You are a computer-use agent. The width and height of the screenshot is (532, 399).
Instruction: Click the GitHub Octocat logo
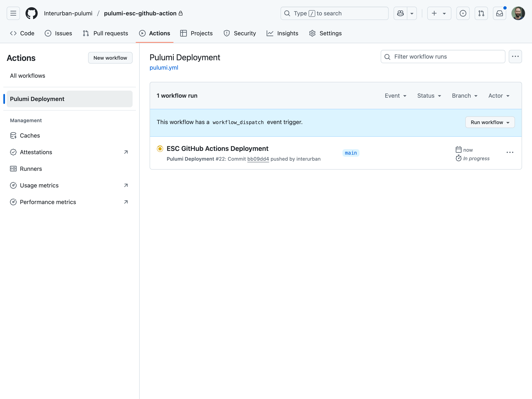[x=32, y=13]
